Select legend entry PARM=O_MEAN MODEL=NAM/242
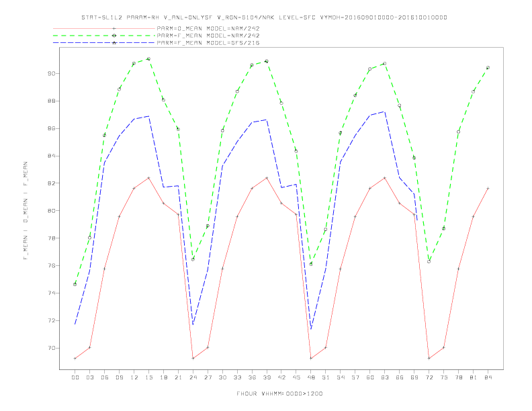This screenshot has width=532, height=411. (x=208, y=28)
